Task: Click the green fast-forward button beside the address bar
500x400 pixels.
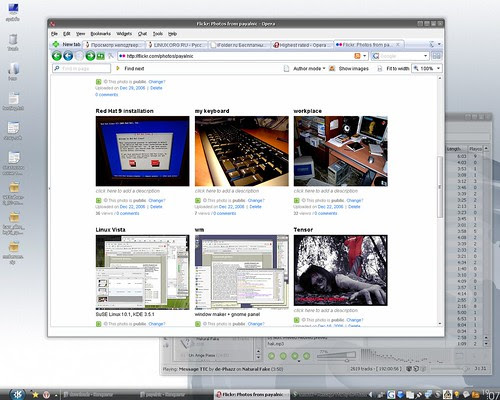Action: (100, 56)
